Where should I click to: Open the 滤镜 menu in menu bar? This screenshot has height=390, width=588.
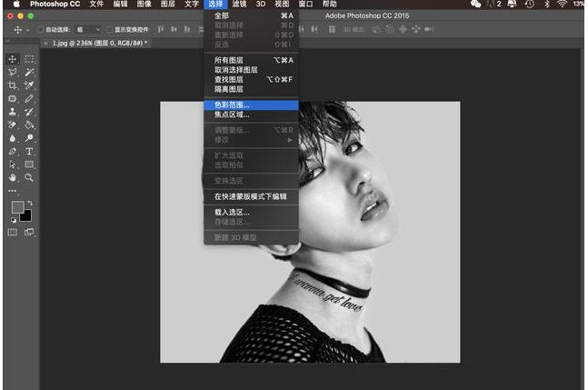[239, 5]
